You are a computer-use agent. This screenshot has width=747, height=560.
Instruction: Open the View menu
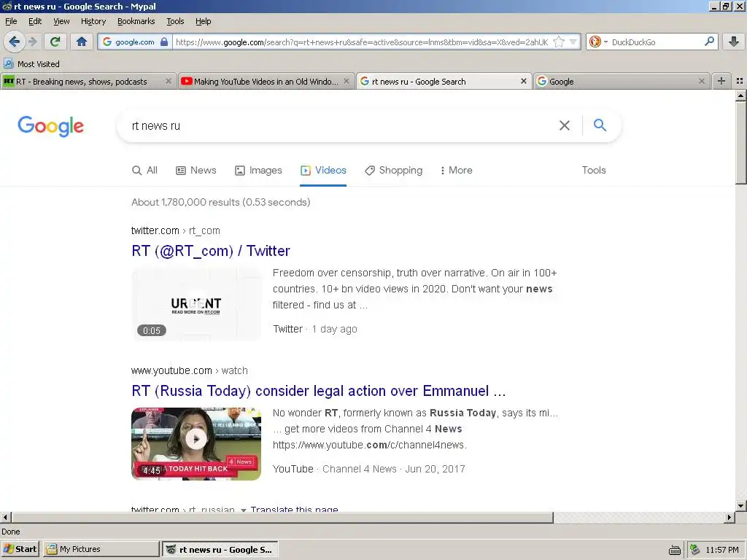(61, 21)
